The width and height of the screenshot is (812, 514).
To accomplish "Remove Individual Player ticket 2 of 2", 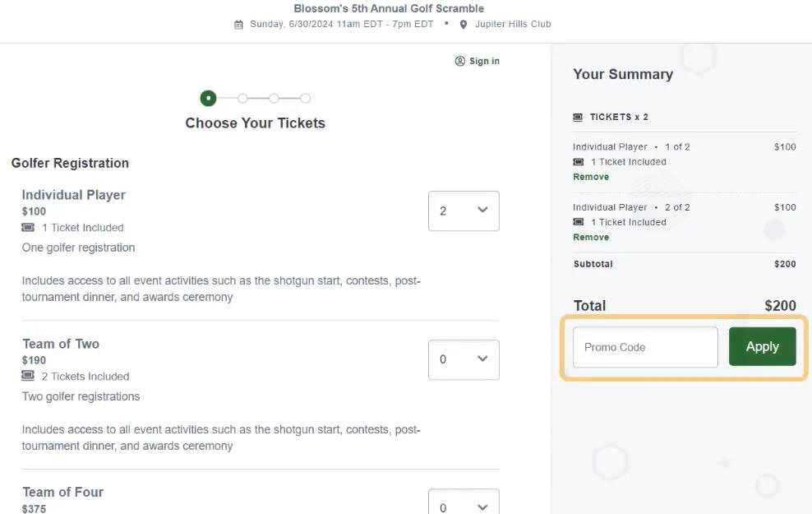I will click(591, 238).
